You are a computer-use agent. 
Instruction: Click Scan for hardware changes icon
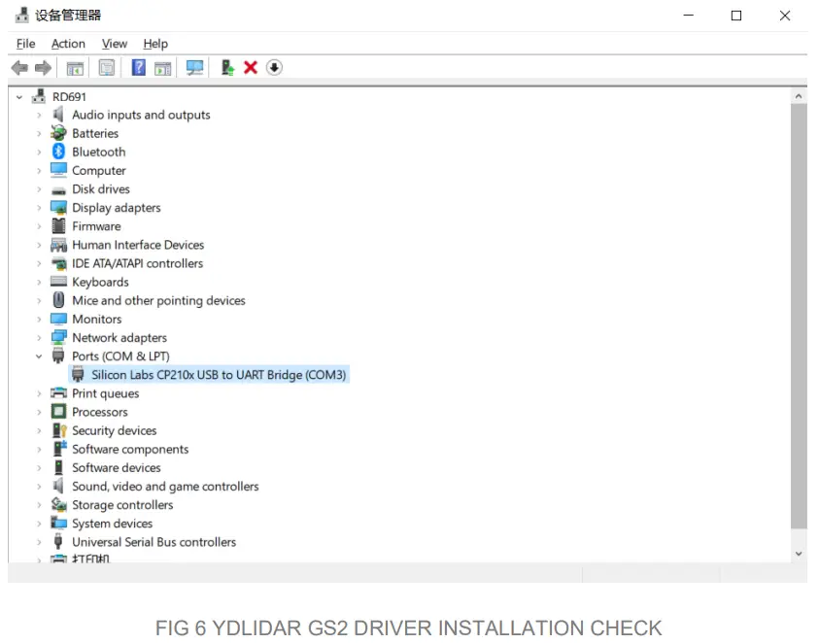click(x=194, y=67)
